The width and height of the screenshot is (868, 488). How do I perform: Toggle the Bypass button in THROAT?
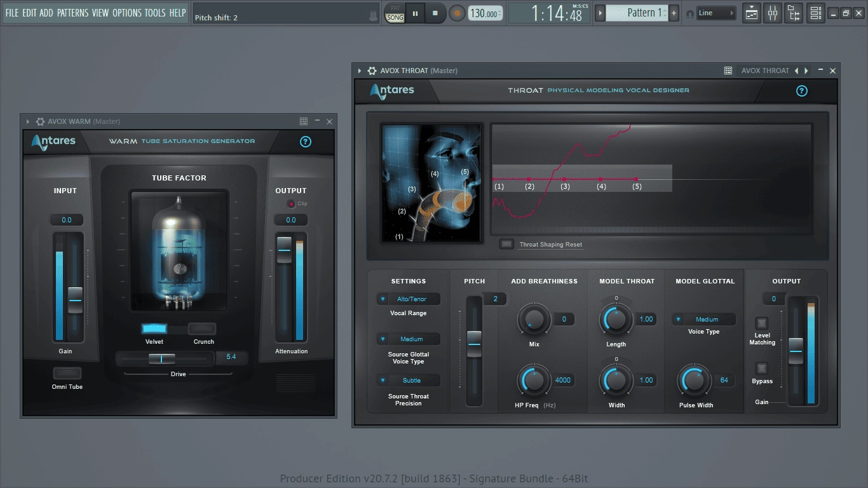[761, 369]
